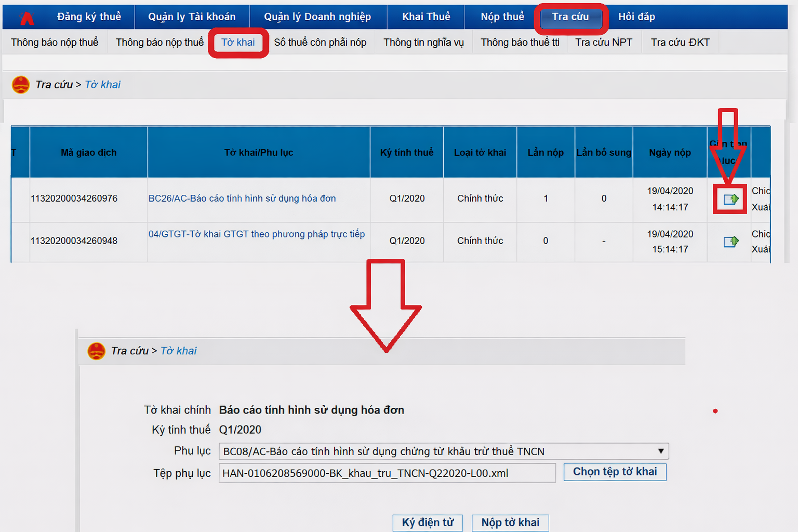This screenshot has height=532, width=798.
Task: Select the Tờ khai sub-tab
Action: tap(238, 43)
